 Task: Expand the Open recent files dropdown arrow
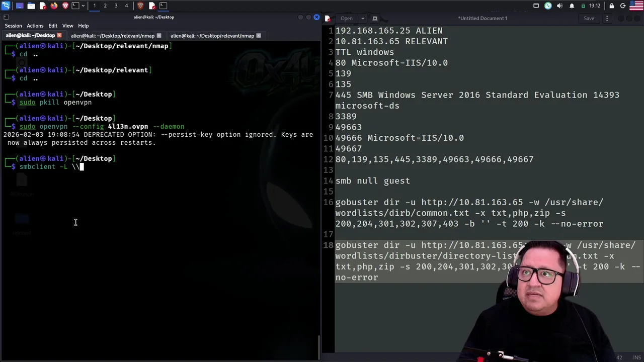click(x=362, y=19)
